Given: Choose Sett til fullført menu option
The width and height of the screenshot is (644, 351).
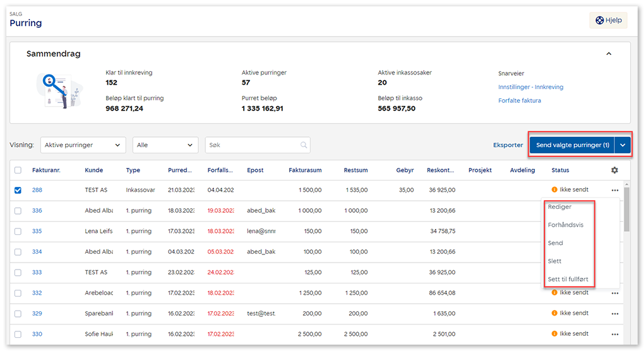Looking at the screenshot, I should (572, 279).
